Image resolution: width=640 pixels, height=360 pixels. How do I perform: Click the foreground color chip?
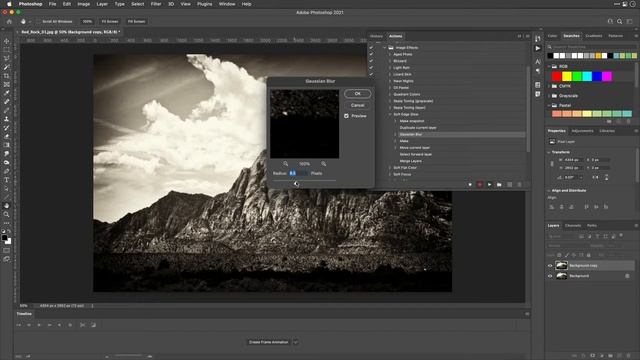[x=4, y=238]
